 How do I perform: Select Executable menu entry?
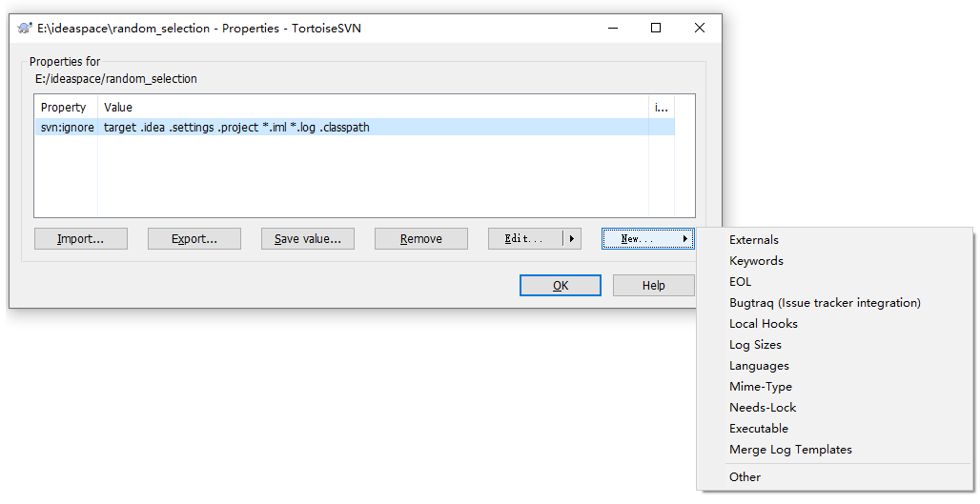[x=835, y=429]
